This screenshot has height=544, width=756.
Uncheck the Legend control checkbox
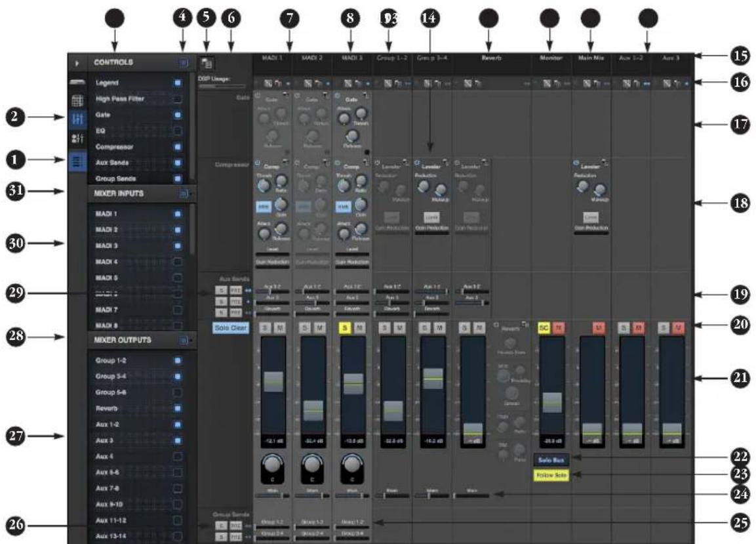coord(178,83)
